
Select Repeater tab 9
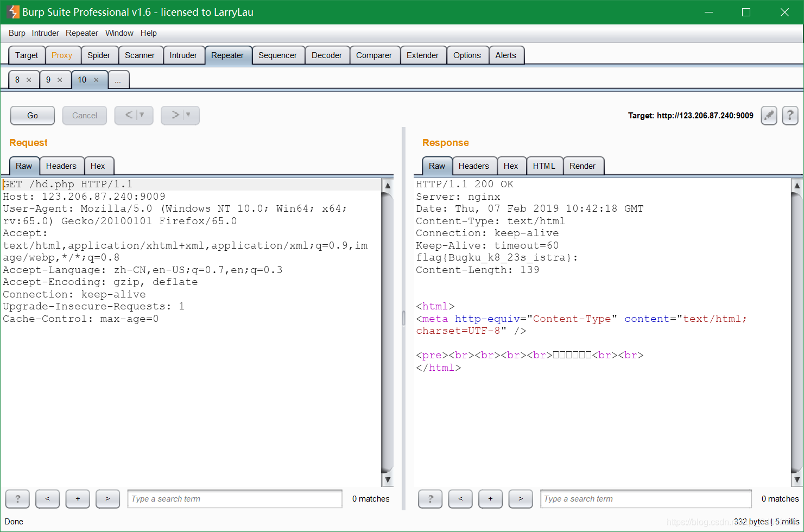coord(48,80)
